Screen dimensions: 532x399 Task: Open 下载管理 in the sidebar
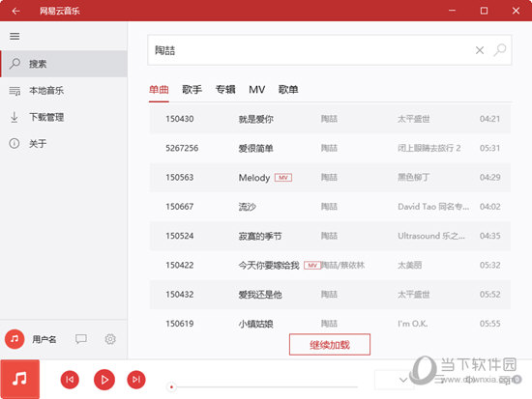click(x=64, y=117)
